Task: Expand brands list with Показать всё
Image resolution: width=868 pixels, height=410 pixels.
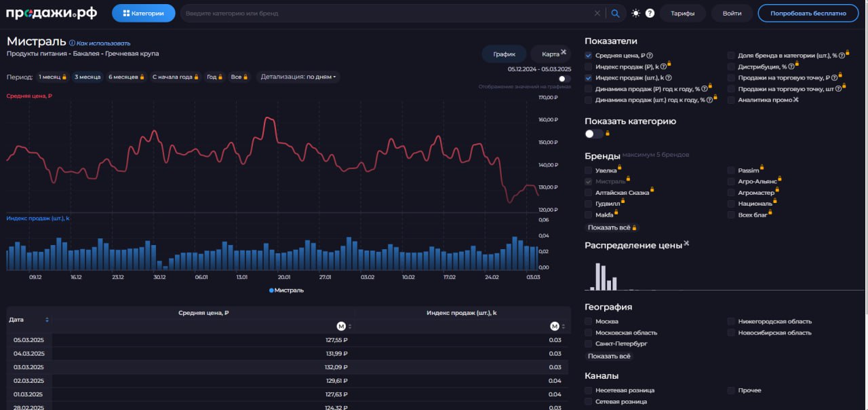Action: pyautogui.click(x=609, y=227)
